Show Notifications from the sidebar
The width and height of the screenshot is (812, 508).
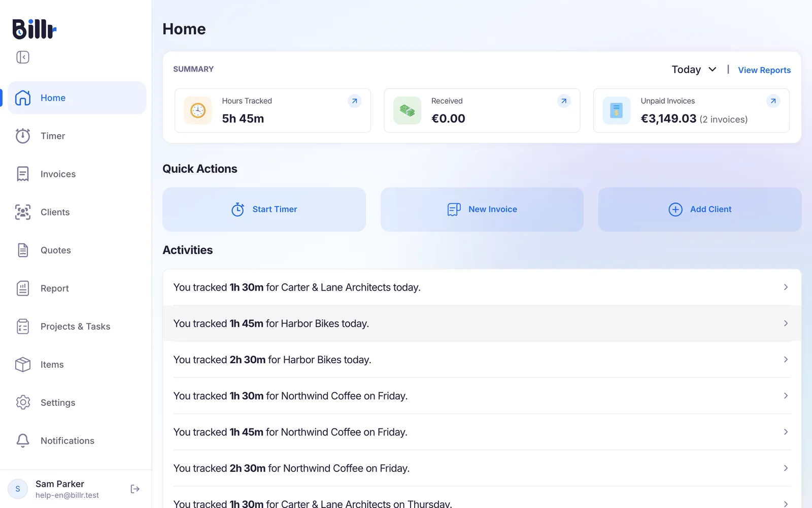(77, 440)
